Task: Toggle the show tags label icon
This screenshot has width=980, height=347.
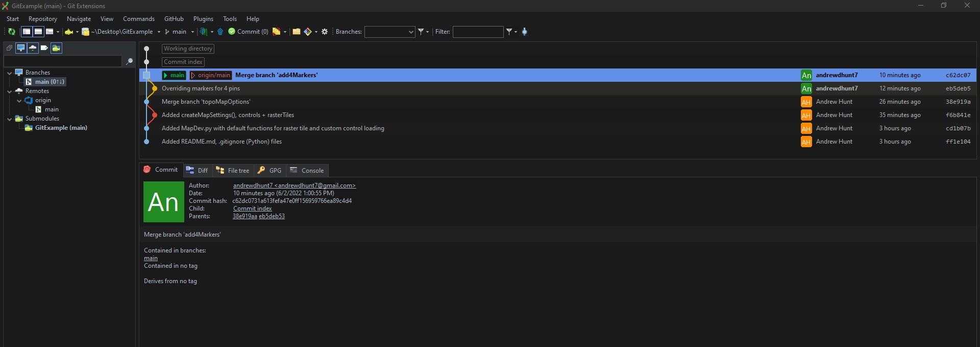Action: (44, 48)
